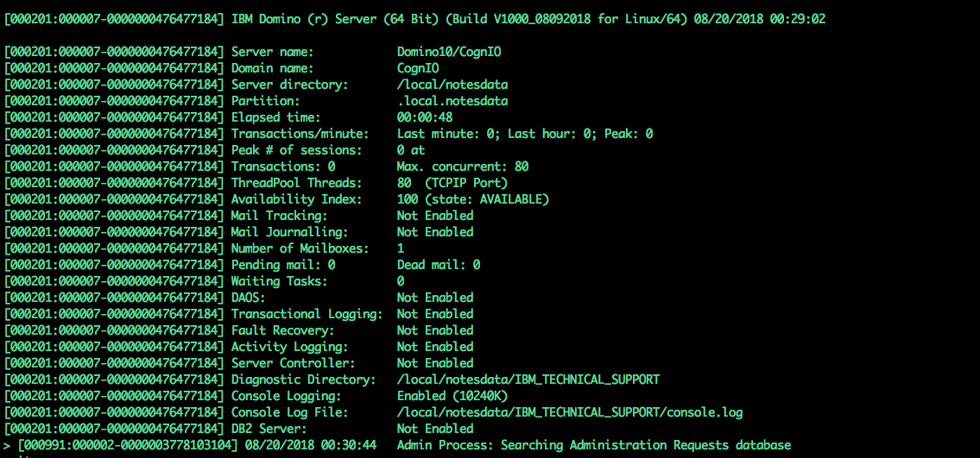Click the Diagnostic Directory IBM_TECHNICAL_SUPPORT path
The height and width of the screenshot is (458, 980).
click(x=528, y=380)
